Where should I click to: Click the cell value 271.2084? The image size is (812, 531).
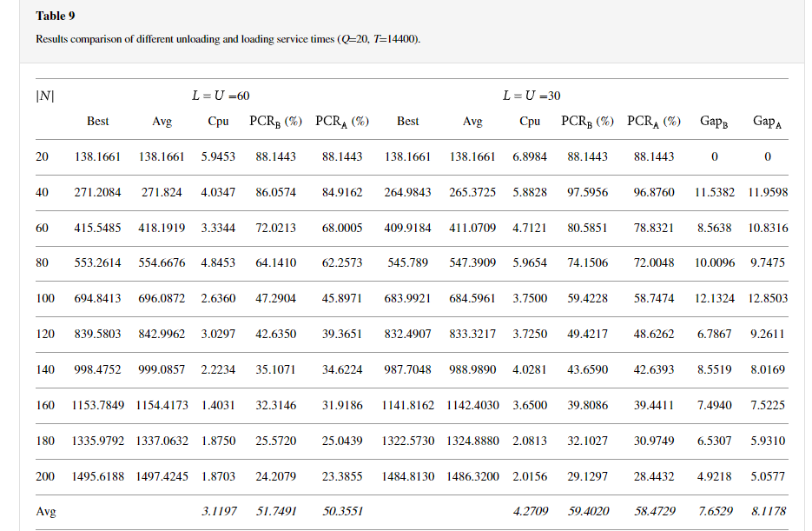(x=97, y=192)
